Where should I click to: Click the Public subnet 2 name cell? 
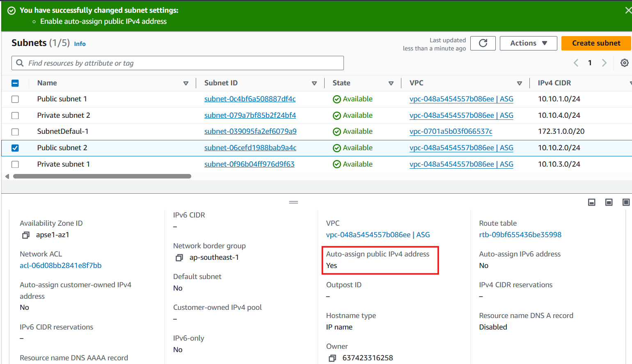[62, 148]
